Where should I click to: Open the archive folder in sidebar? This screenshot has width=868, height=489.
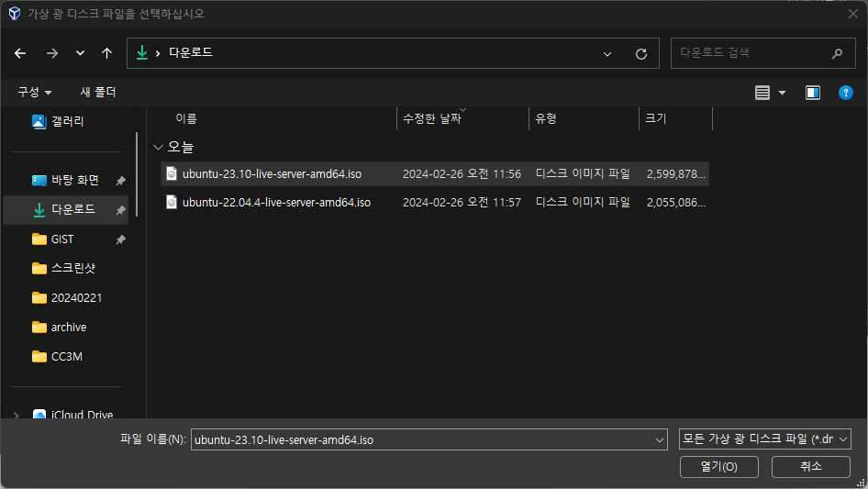coord(60,328)
